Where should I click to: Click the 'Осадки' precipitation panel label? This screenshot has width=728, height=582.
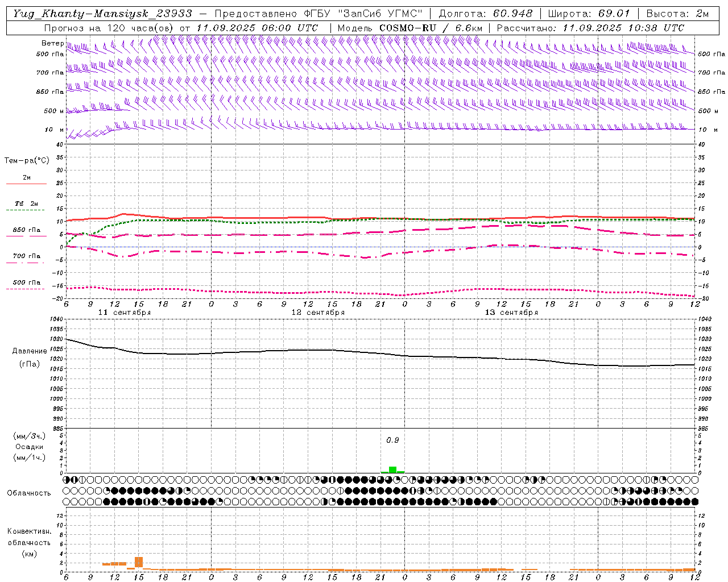30,447
